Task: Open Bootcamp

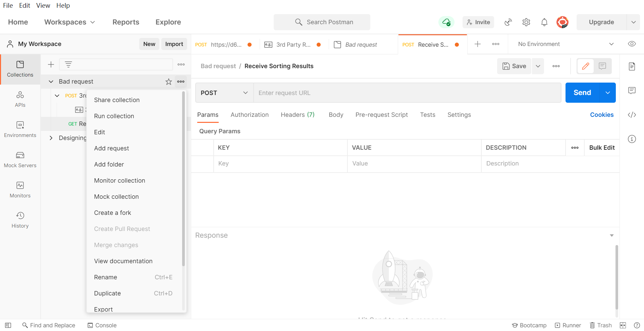Action: (x=529, y=325)
